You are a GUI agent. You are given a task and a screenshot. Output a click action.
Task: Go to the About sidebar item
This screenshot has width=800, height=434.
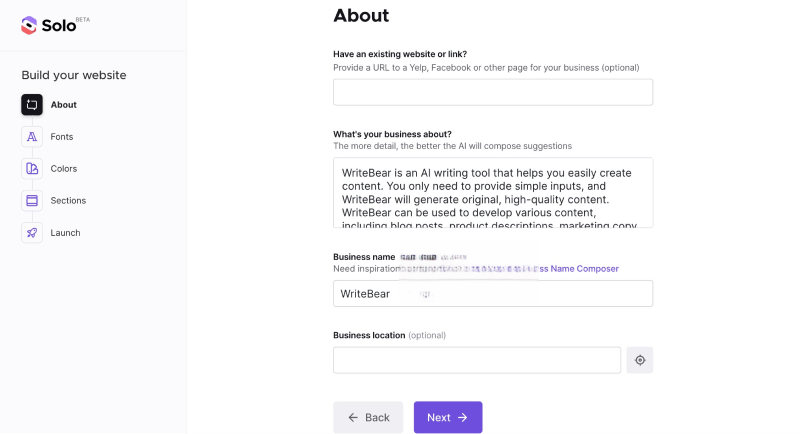click(64, 105)
